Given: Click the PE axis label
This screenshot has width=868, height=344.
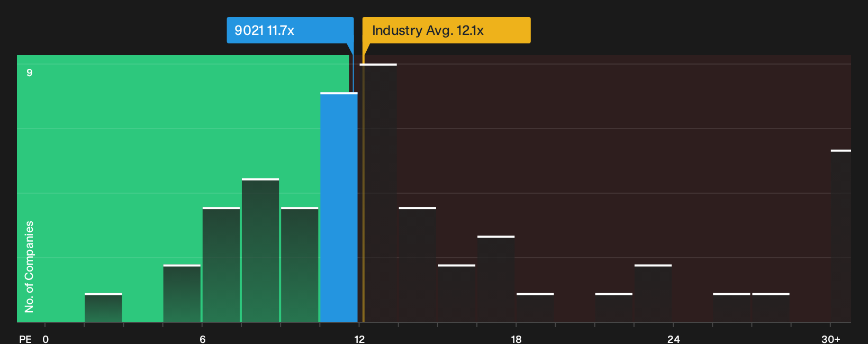Looking at the screenshot, I should (25, 339).
